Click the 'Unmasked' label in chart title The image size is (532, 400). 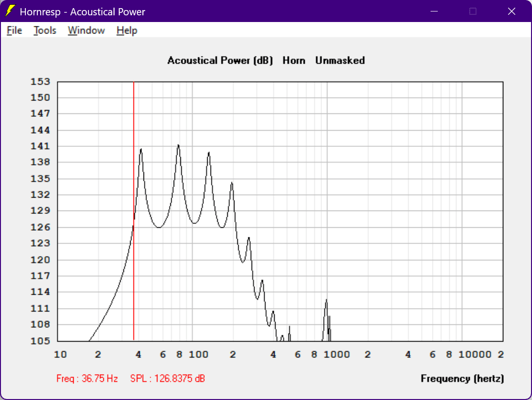[x=340, y=60]
